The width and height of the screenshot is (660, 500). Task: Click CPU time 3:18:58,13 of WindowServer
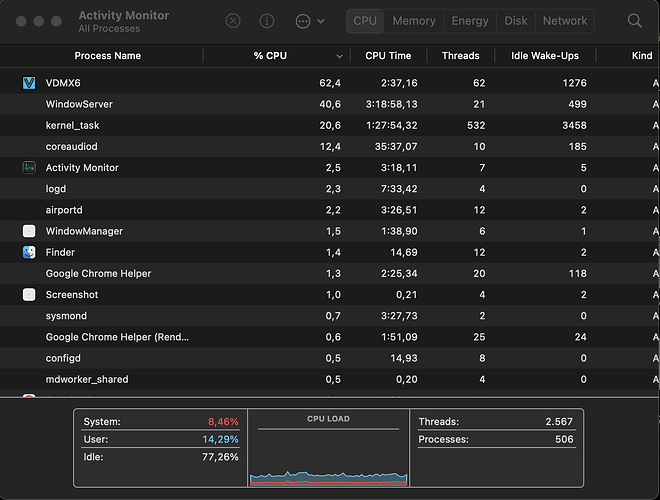[391, 104]
